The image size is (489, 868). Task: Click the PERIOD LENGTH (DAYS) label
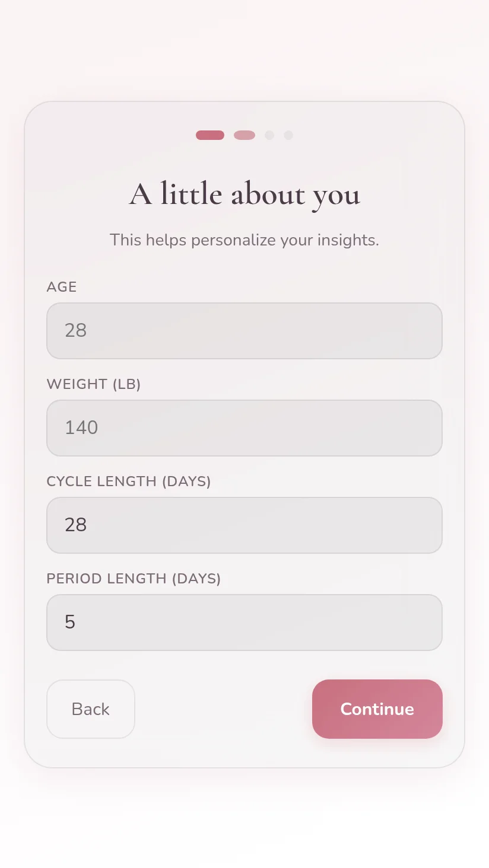coord(134,579)
